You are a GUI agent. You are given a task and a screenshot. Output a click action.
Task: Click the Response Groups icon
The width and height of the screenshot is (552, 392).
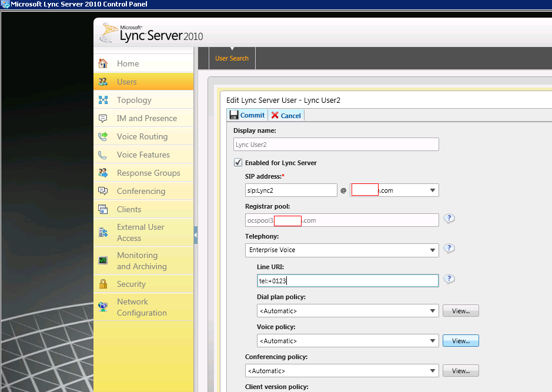(103, 173)
